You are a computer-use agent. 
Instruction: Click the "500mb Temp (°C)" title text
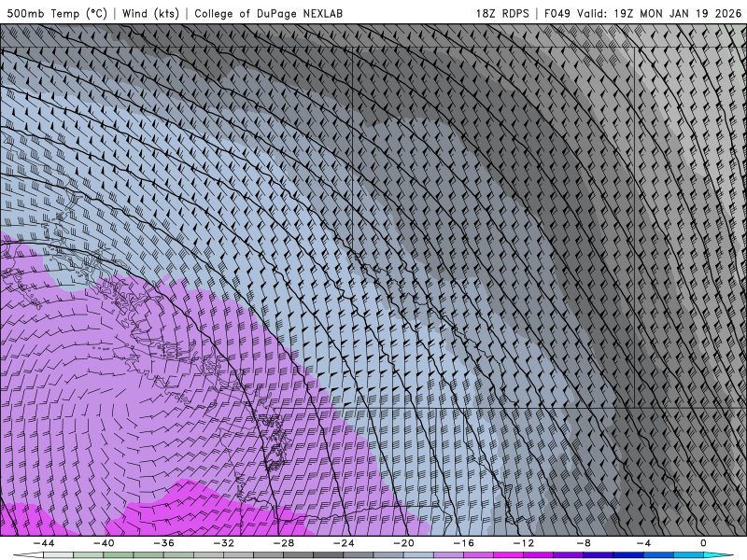click(57, 13)
